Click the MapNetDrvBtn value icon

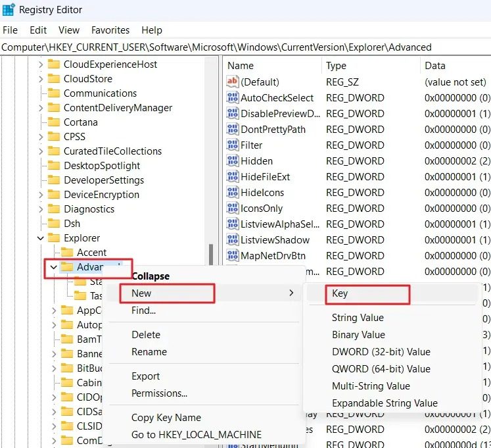232,255
